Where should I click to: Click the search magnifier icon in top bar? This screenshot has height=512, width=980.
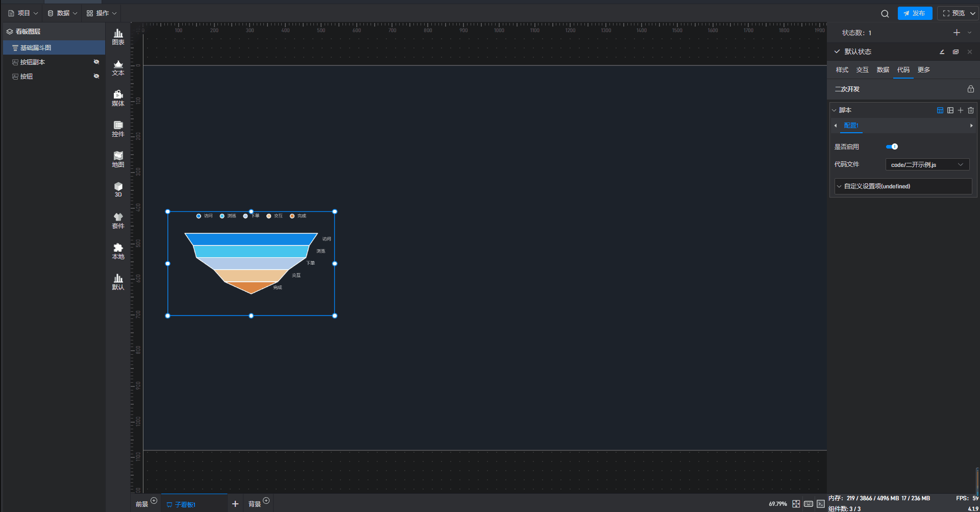click(885, 14)
